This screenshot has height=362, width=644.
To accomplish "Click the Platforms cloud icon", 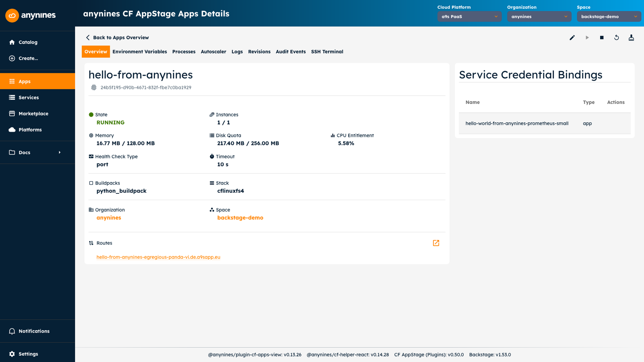I will pyautogui.click(x=12, y=130).
